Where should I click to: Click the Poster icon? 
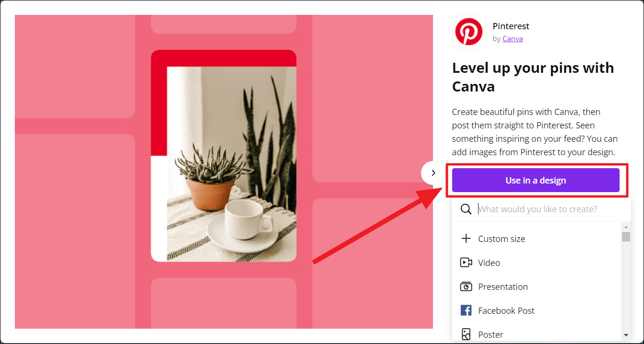tap(466, 334)
